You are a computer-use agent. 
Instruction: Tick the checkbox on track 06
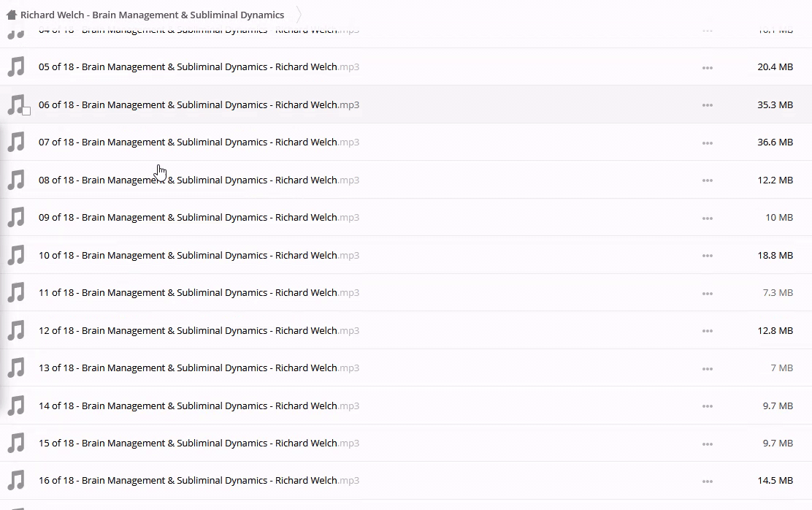[x=26, y=111]
